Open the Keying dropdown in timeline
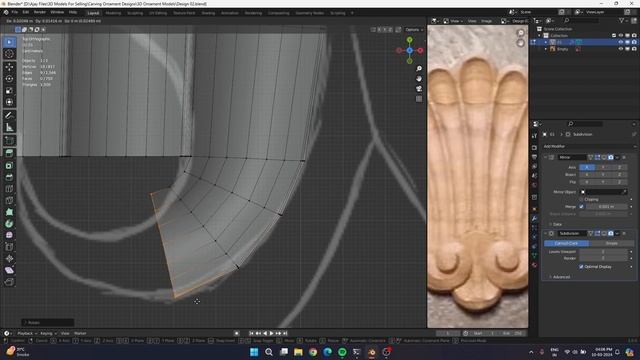 [x=48, y=333]
